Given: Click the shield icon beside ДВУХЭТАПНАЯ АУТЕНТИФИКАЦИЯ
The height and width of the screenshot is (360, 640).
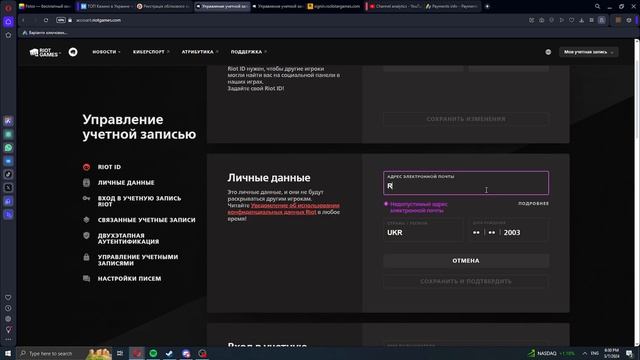Looking at the screenshot, I should pyautogui.click(x=86, y=236).
